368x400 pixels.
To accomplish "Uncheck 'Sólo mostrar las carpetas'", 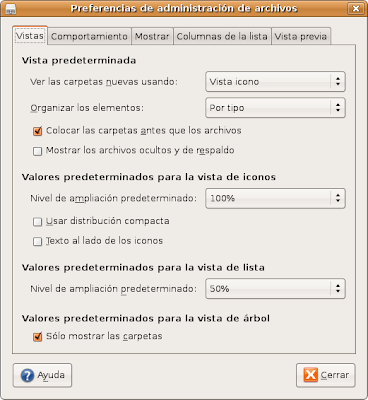I will pyautogui.click(x=37, y=337).
